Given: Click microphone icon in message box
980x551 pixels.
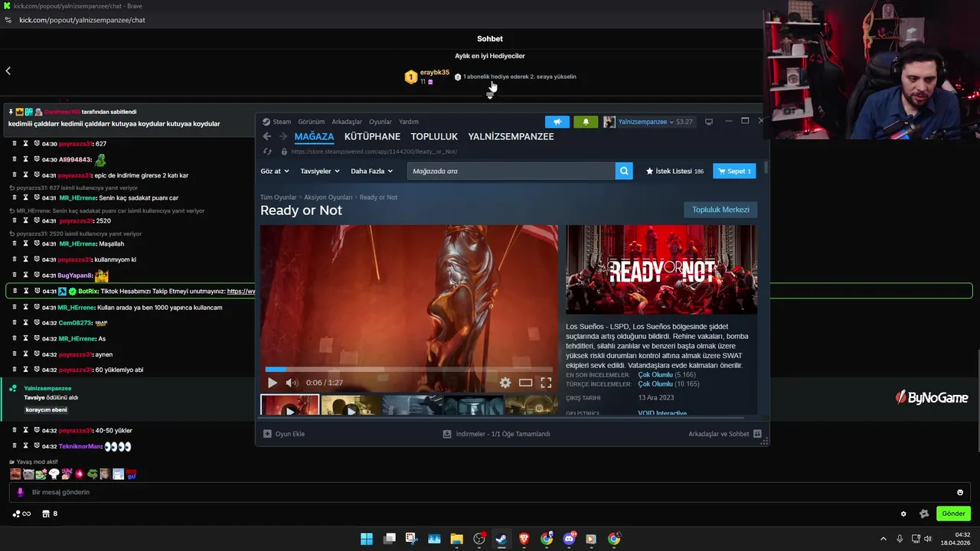Looking at the screenshot, I should point(21,492).
